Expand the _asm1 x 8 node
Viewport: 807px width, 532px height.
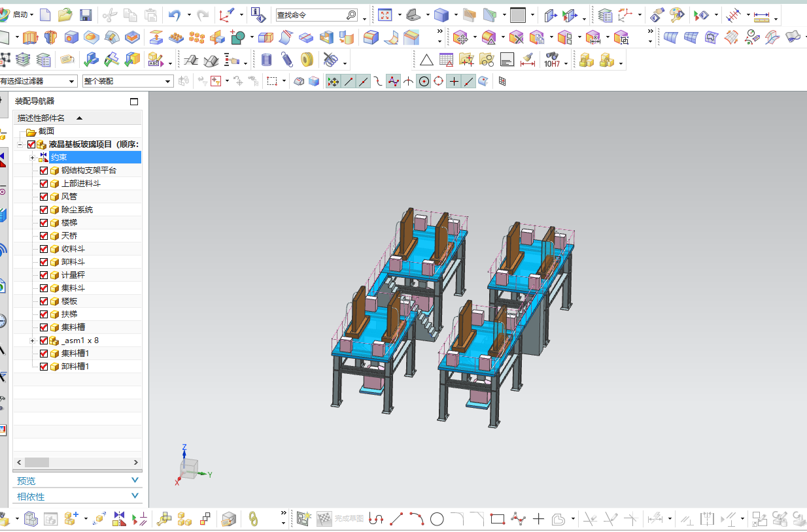32,341
